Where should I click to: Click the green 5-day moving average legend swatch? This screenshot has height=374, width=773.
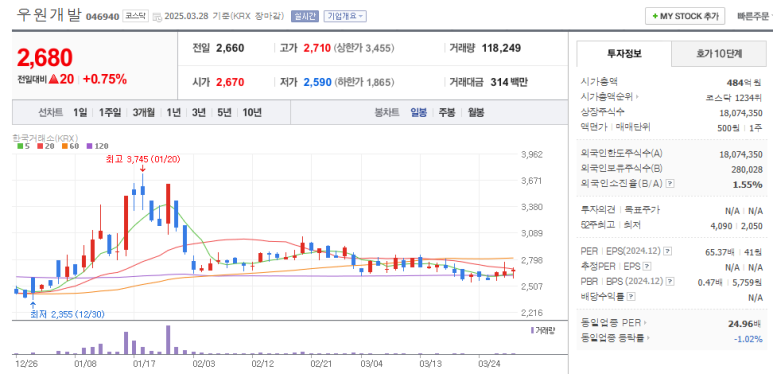[x=20, y=146]
